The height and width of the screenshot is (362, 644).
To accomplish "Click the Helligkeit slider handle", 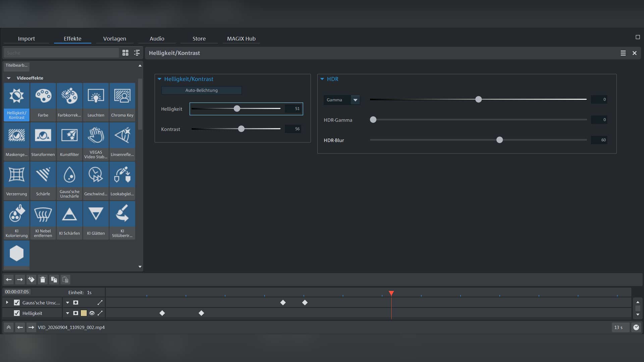I will [x=237, y=109].
